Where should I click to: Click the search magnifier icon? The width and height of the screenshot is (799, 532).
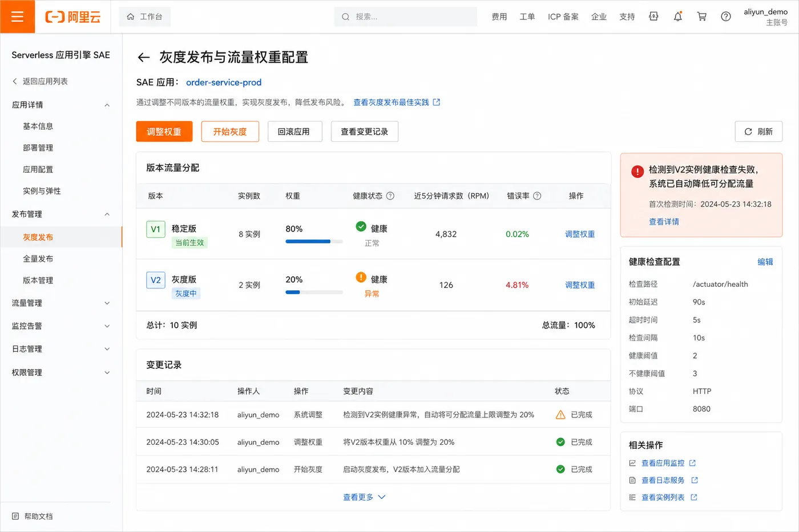[x=345, y=17]
